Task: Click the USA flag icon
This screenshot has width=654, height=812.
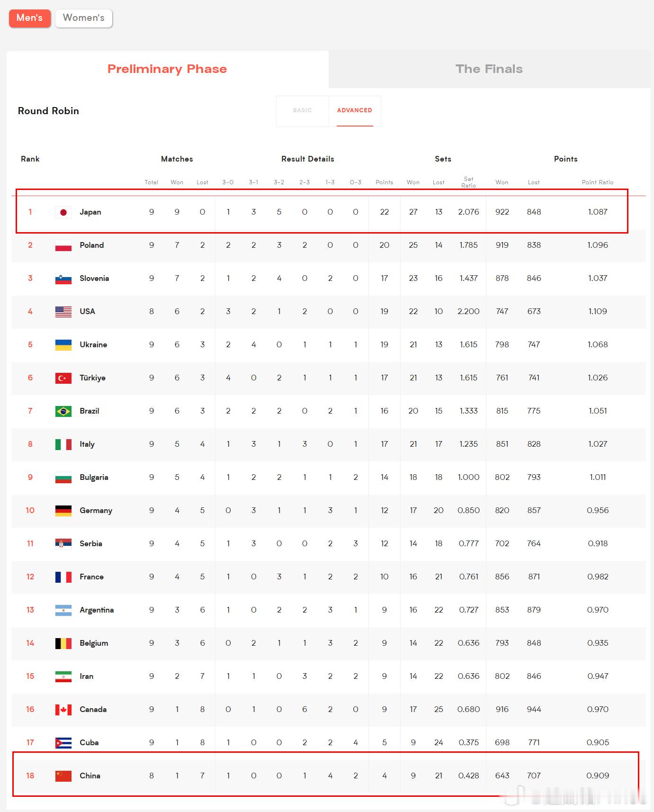Action: (63, 312)
